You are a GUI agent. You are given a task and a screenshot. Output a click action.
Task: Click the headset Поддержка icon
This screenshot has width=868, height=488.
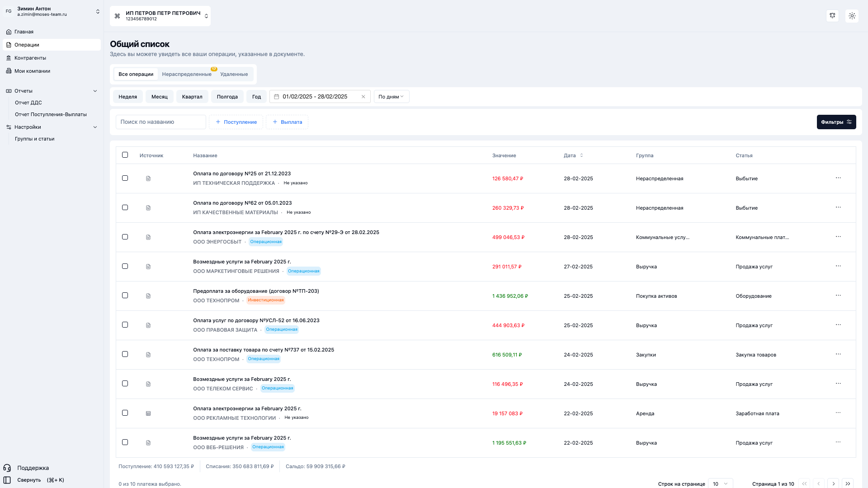7,468
